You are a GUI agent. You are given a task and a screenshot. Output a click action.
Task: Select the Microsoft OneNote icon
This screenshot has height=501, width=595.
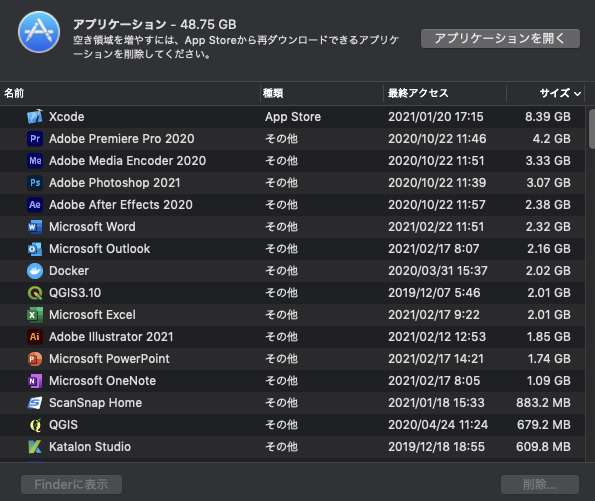tap(35, 381)
